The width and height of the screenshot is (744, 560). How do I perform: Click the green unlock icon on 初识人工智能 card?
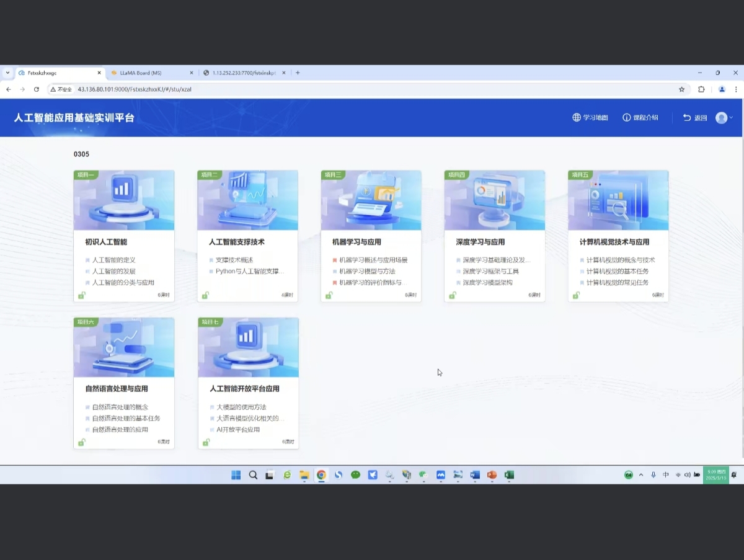click(82, 295)
